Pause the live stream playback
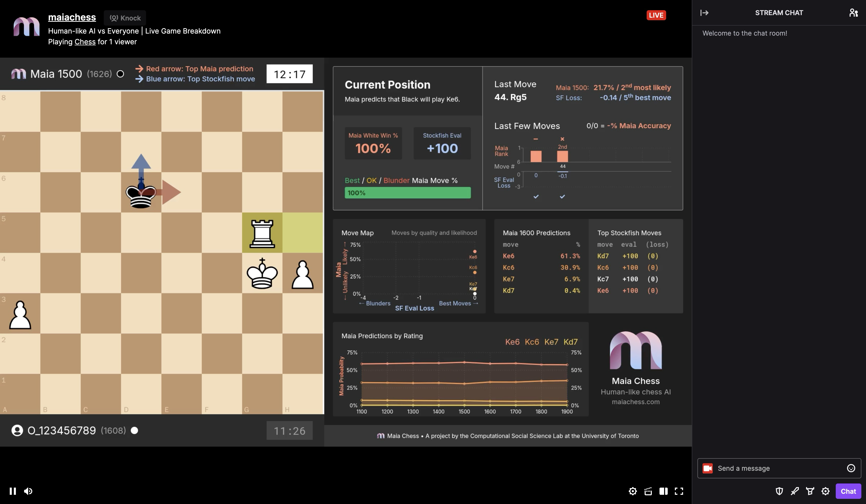The width and height of the screenshot is (866, 504). (13, 491)
